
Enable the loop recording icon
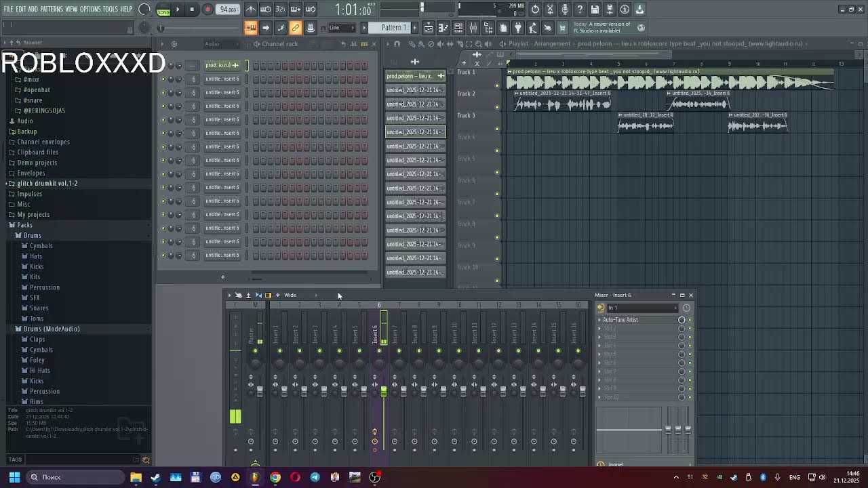311,9
